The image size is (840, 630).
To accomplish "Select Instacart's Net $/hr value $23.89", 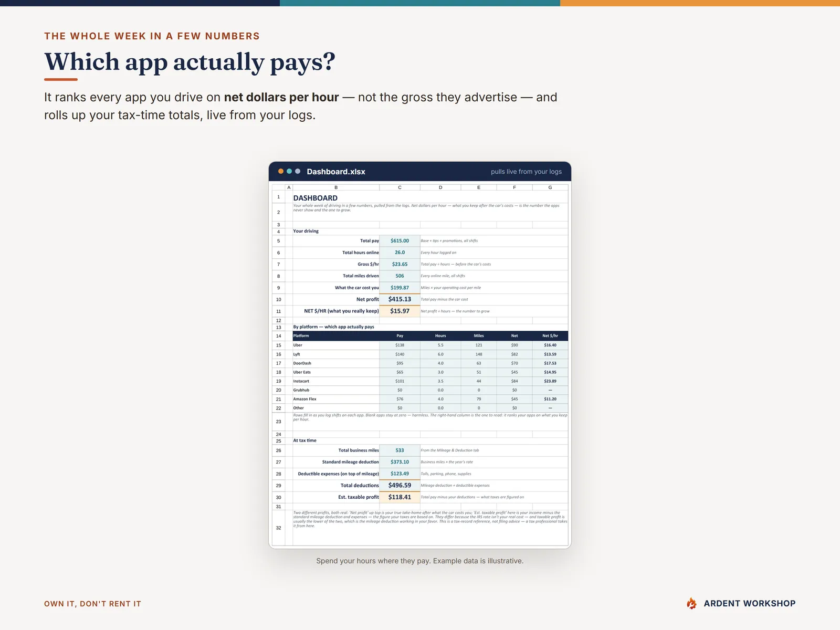I will coord(550,381).
